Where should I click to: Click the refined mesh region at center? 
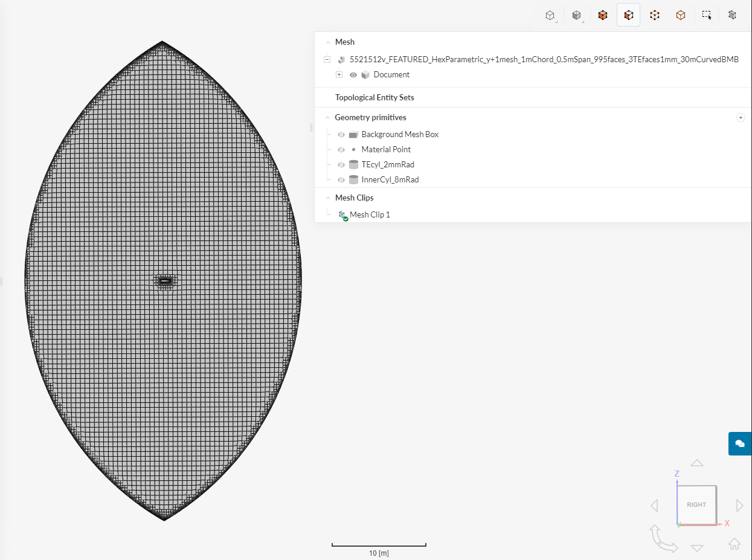pos(165,281)
